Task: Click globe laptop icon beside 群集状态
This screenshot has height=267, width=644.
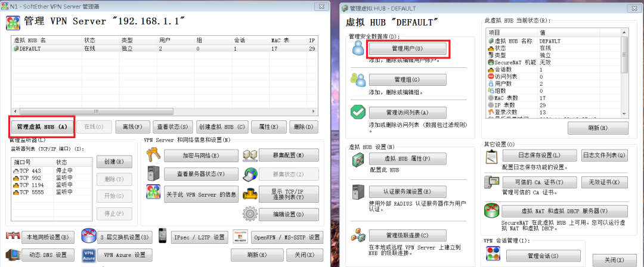Action: pos(250,174)
